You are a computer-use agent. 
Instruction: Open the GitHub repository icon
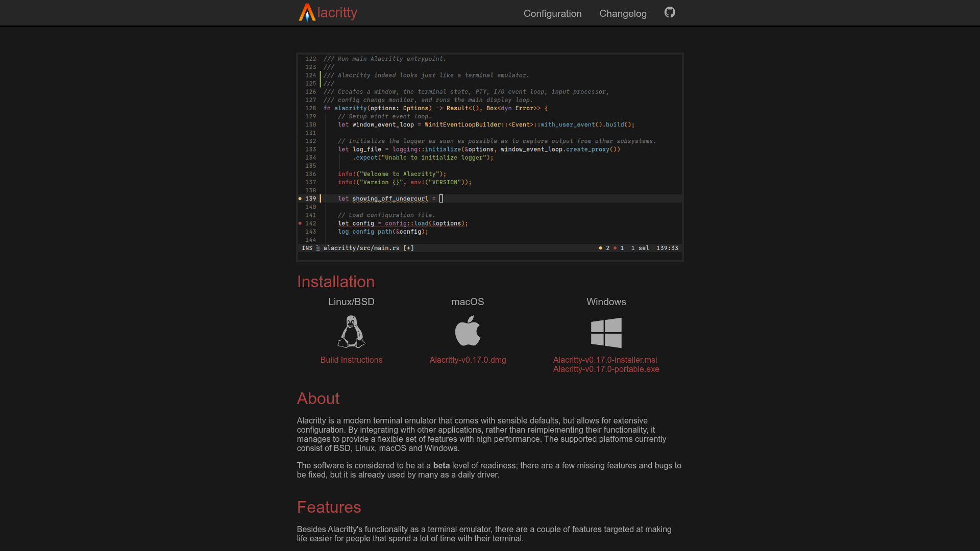(x=670, y=12)
